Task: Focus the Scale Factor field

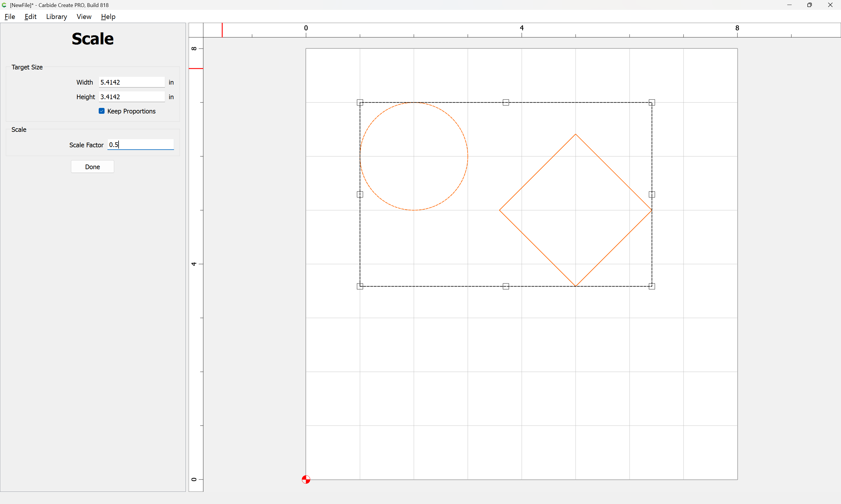Action: pyautogui.click(x=140, y=145)
